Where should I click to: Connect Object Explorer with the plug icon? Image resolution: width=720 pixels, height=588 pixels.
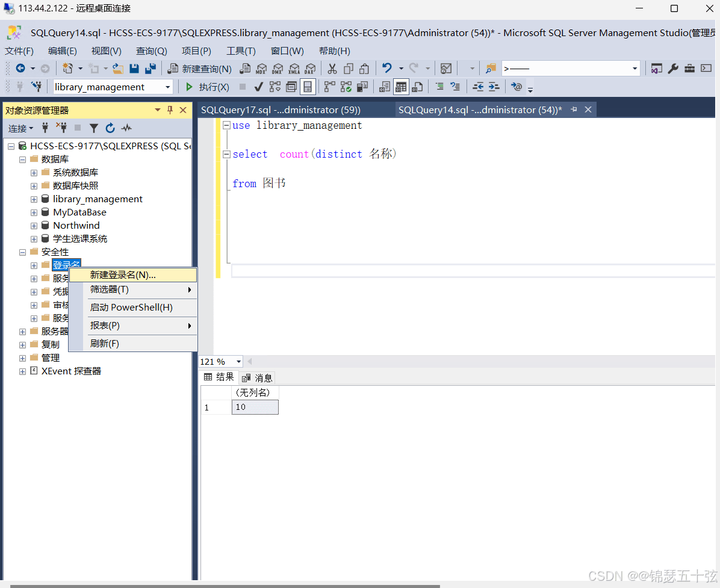coord(45,128)
